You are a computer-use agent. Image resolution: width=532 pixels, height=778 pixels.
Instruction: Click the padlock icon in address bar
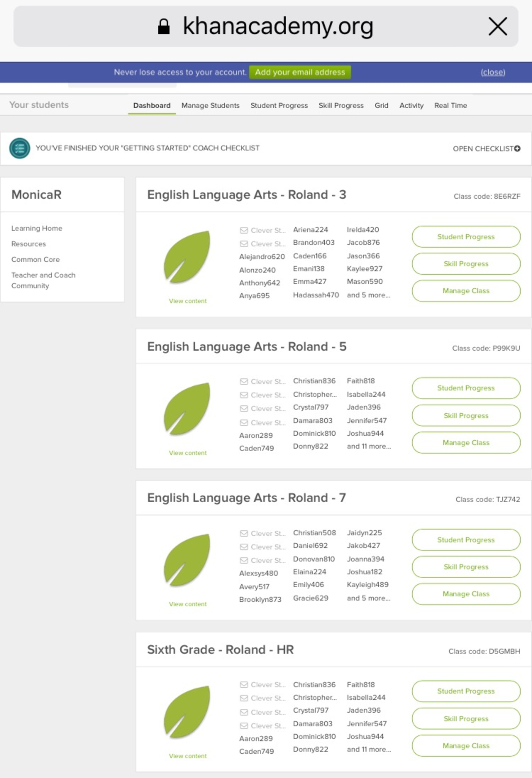pyautogui.click(x=164, y=27)
